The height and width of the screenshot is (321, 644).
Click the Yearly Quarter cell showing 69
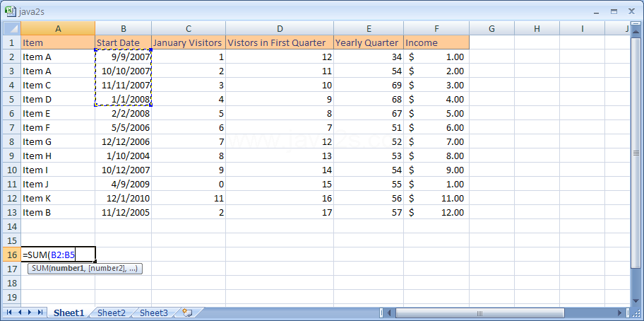pos(369,85)
